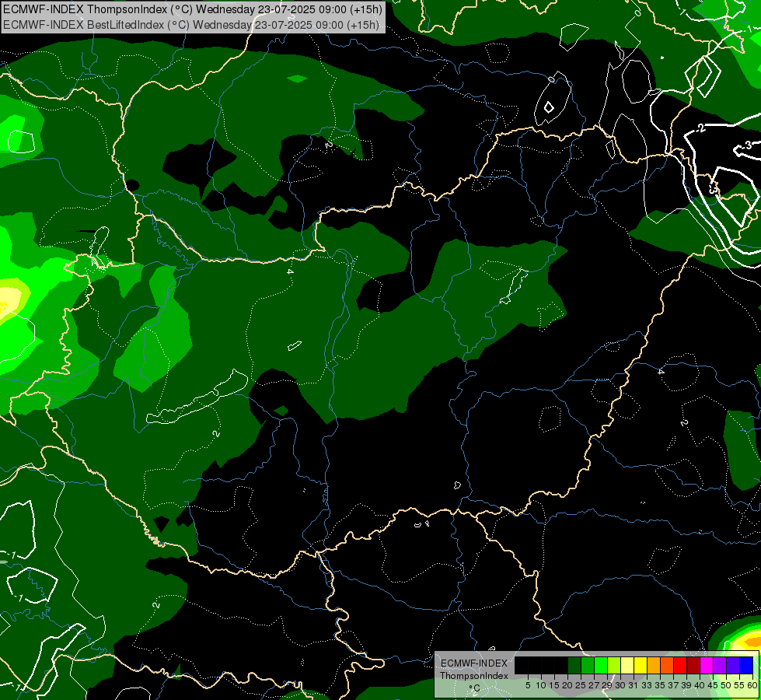Click the legend's ECMWF-INDEX label

pyautogui.click(x=473, y=663)
